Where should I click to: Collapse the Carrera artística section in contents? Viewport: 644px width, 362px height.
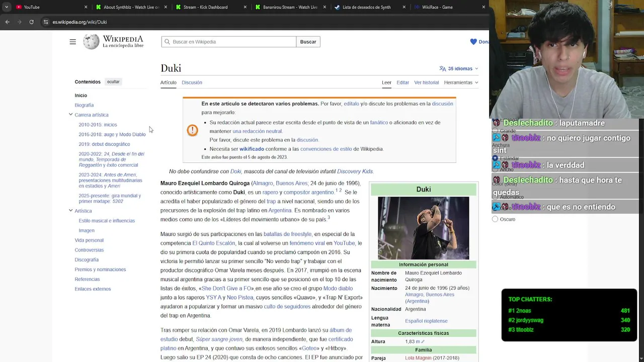(x=70, y=115)
